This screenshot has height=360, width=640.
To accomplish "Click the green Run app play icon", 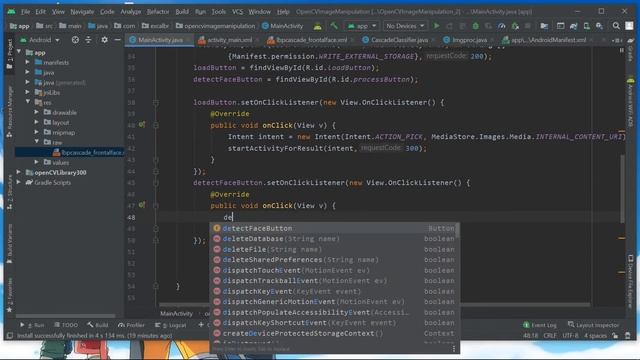I will coord(436,26).
